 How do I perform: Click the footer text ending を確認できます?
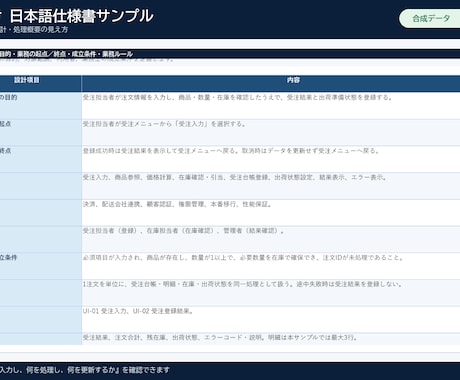pyautogui.click(x=85, y=370)
